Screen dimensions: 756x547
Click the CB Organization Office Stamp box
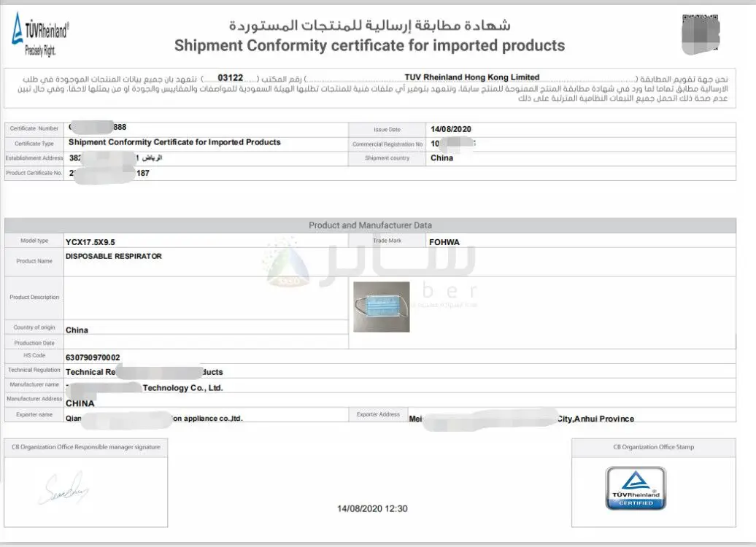(655, 447)
